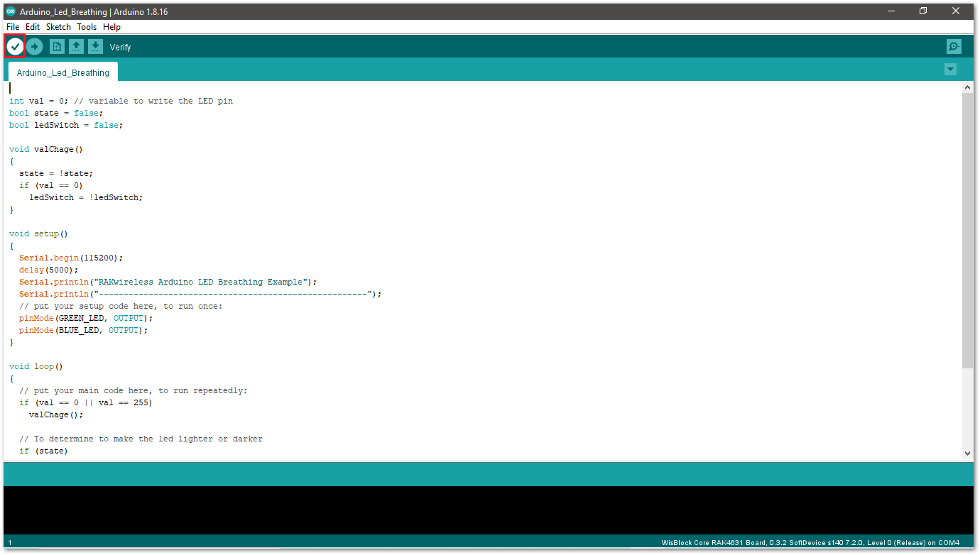Open the tab options dropdown arrow
The width and height of the screenshot is (980, 555).
(950, 69)
